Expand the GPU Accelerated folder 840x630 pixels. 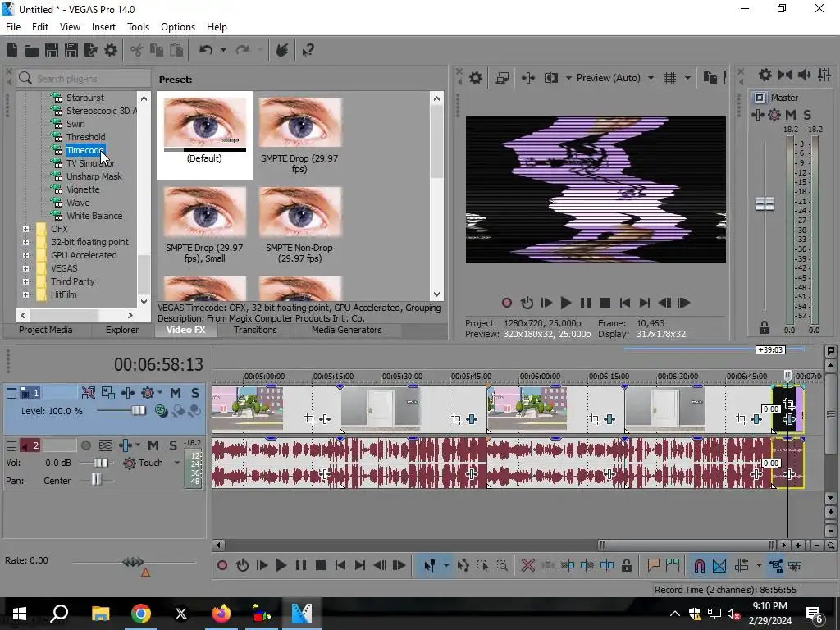click(25, 255)
